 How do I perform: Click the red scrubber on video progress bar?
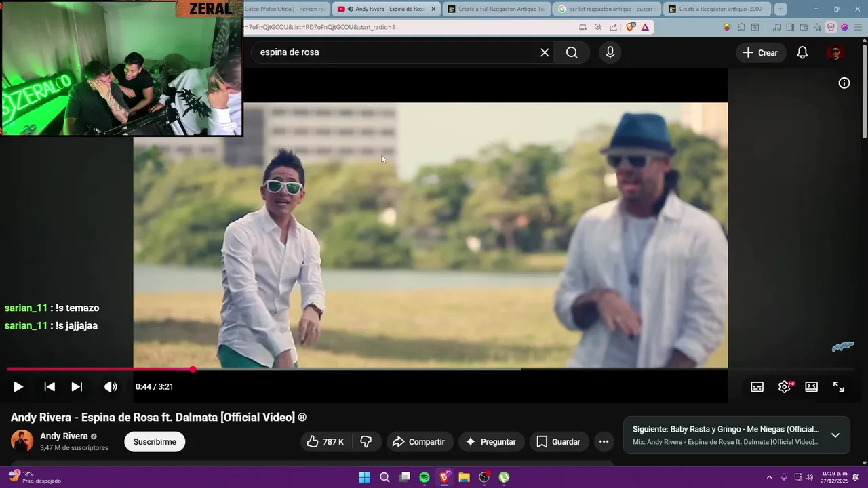193,369
